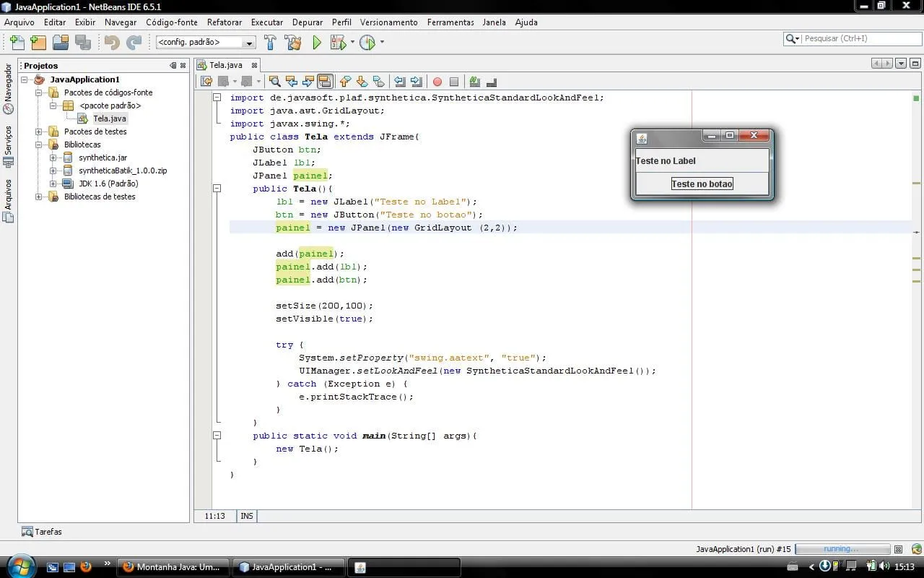Open the config. padrão dropdown
This screenshot has width=924, height=578.
206,43
